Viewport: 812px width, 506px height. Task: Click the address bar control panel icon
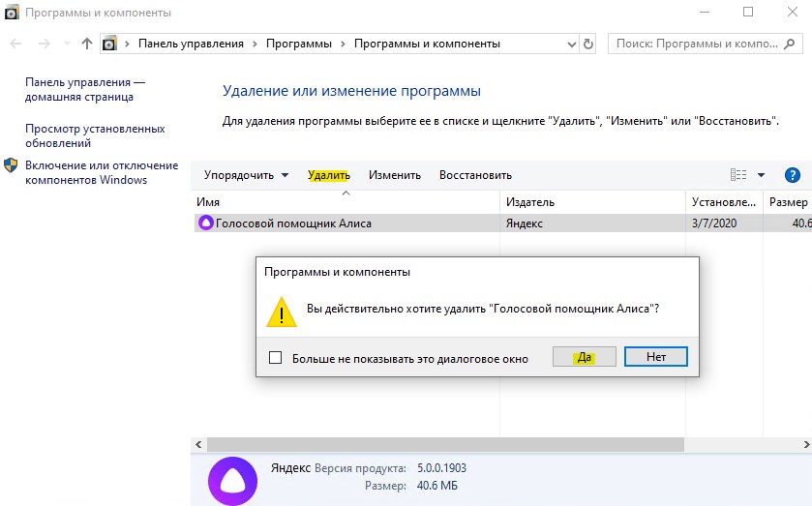tap(109, 45)
